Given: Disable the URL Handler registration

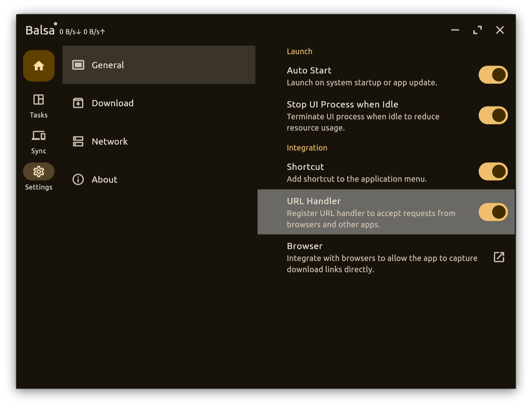Looking at the screenshot, I should pos(493,212).
